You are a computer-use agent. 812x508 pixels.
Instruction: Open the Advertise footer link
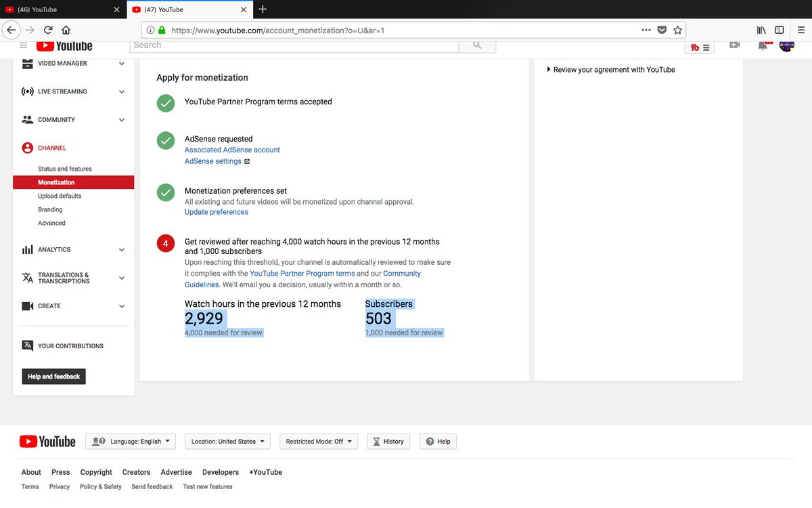click(176, 472)
